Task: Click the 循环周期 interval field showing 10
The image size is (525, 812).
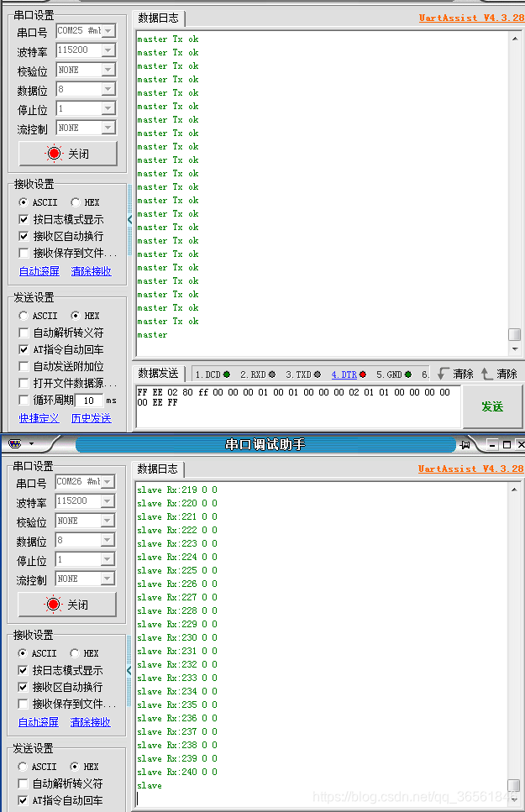Action: (89, 401)
